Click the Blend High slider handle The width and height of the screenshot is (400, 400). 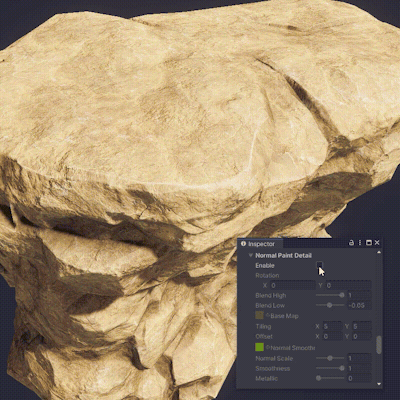tap(342, 295)
